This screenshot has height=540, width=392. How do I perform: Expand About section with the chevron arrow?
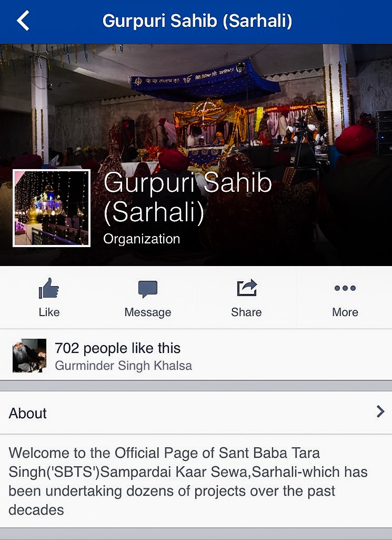[380, 411]
